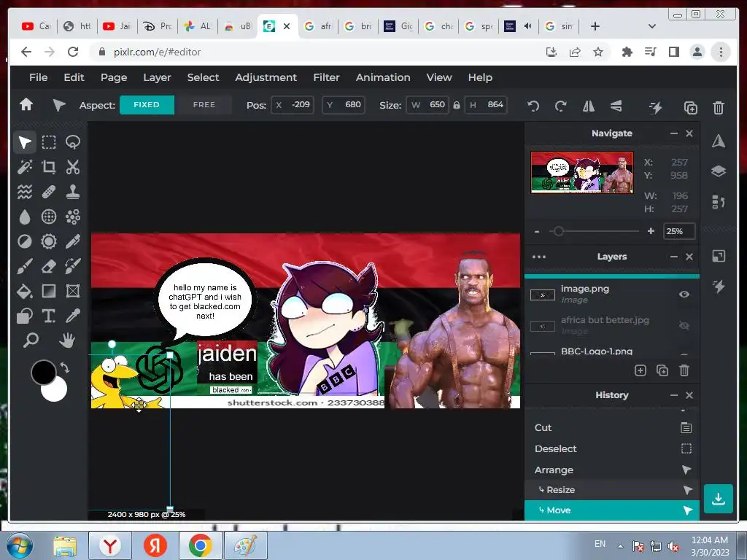Select the Brush tool
This screenshot has height=560, width=747.
coord(24,266)
